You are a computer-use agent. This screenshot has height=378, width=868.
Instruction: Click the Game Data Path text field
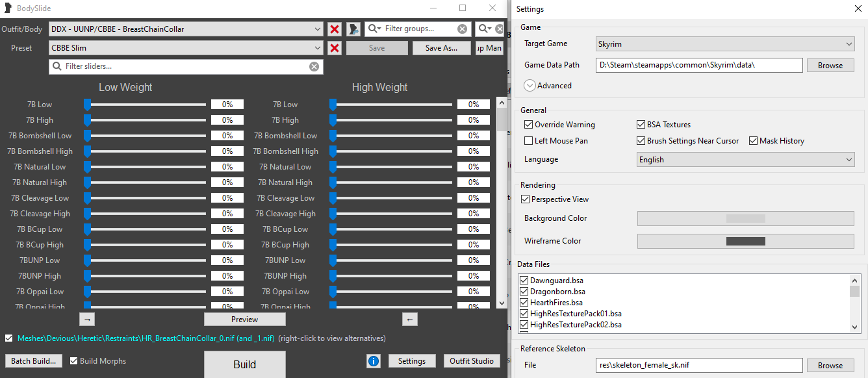pyautogui.click(x=699, y=66)
